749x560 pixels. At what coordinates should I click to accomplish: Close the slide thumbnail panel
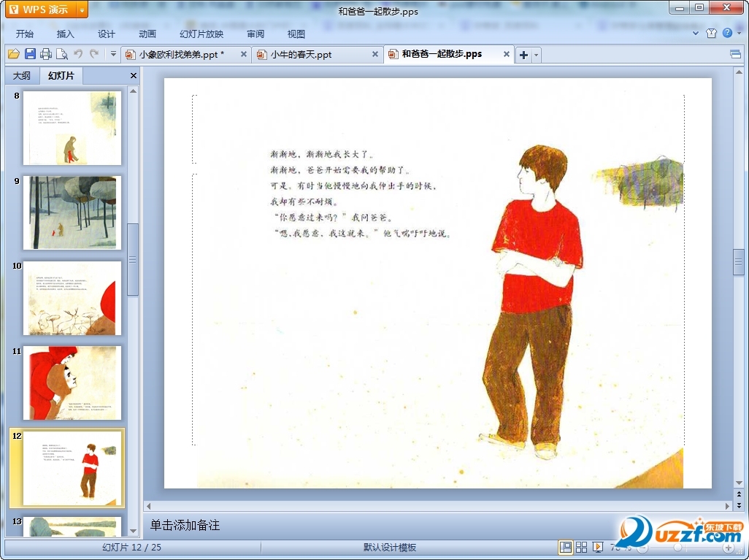click(134, 75)
